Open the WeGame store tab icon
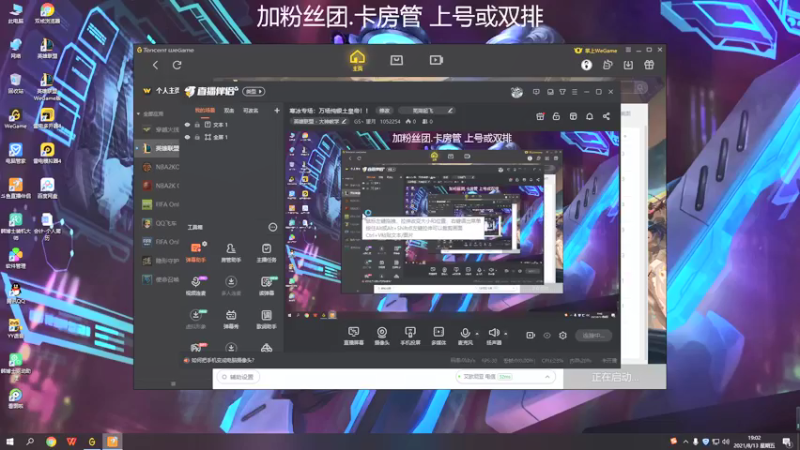The width and height of the screenshot is (800, 450). coord(396,60)
